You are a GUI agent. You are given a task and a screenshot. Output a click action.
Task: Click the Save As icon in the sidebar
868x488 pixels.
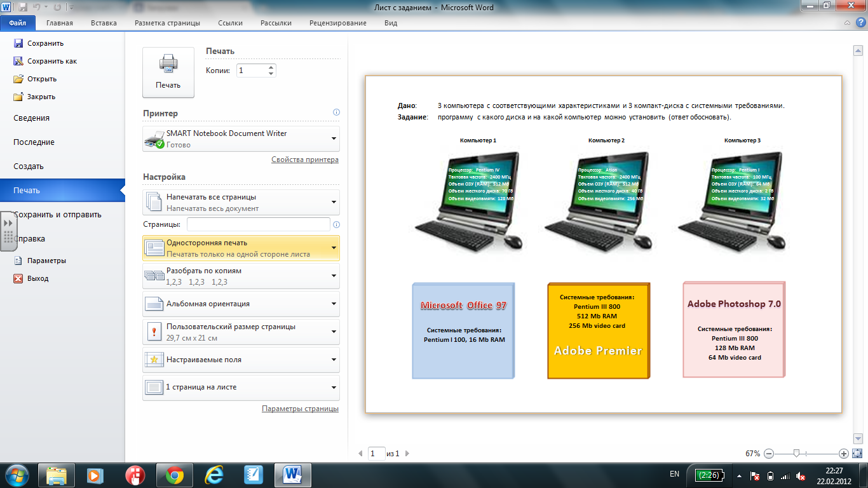(x=18, y=61)
